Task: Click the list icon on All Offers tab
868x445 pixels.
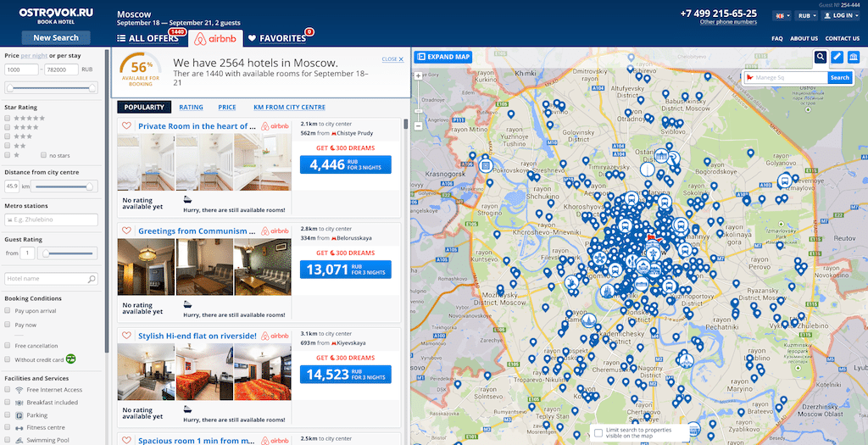Action: point(121,38)
